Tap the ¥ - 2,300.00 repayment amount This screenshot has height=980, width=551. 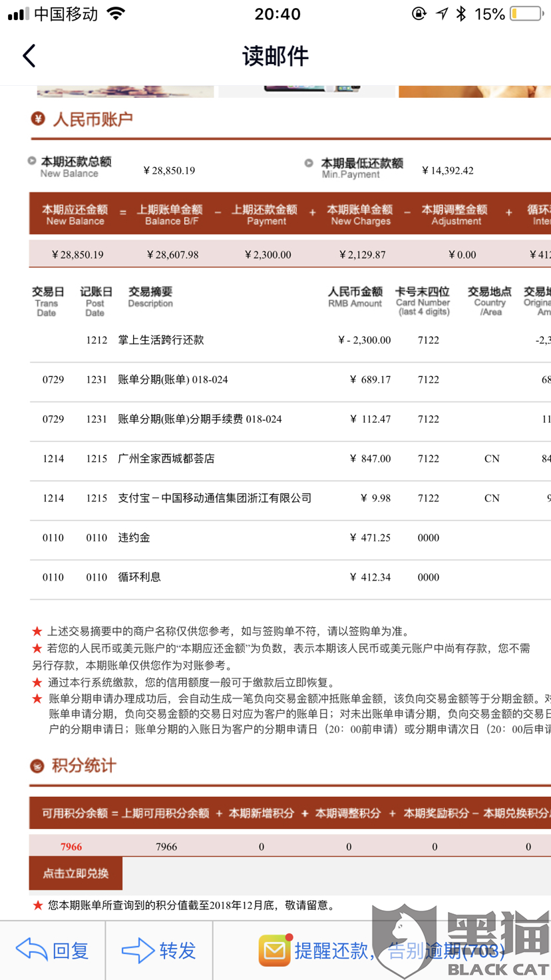coord(364,340)
